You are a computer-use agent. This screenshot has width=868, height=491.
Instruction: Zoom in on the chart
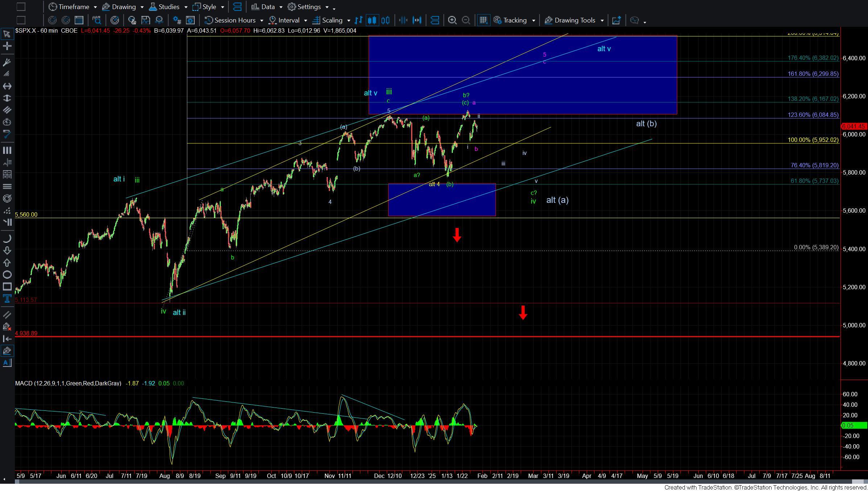(452, 20)
